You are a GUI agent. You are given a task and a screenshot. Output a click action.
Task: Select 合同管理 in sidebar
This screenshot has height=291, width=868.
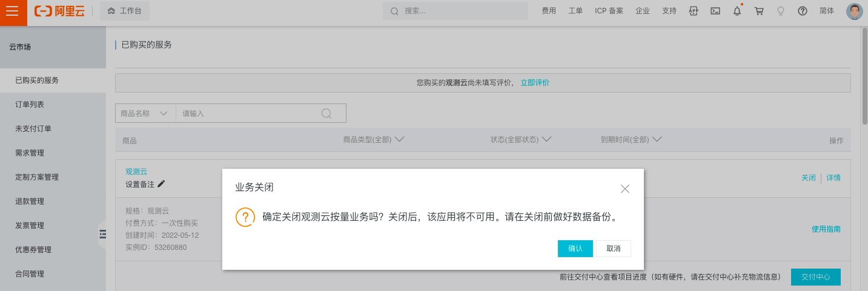[53, 273]
